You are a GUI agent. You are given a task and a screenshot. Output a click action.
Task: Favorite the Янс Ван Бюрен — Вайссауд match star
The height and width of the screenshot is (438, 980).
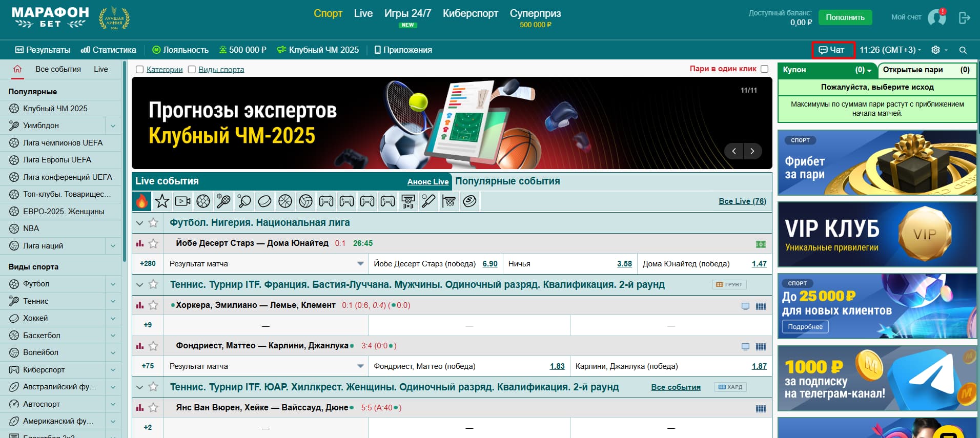tap(153, 408)
